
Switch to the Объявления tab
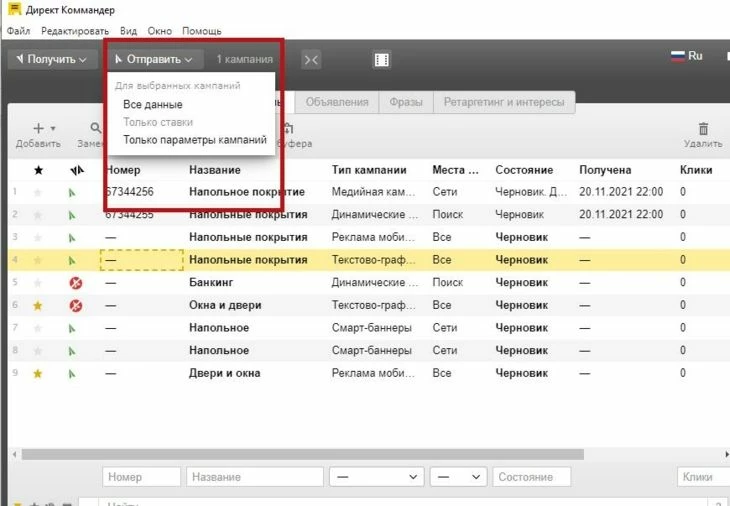(x=337, y=102)
